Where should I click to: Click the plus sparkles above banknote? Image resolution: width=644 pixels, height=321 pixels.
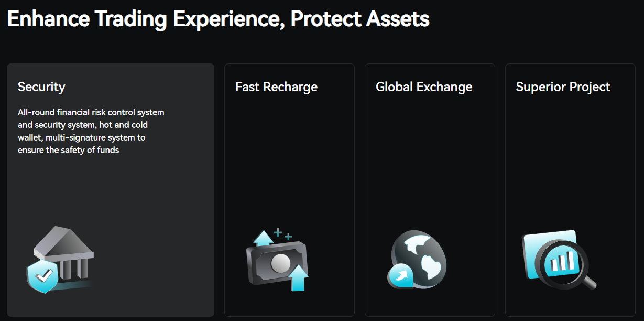coord(282,234)
